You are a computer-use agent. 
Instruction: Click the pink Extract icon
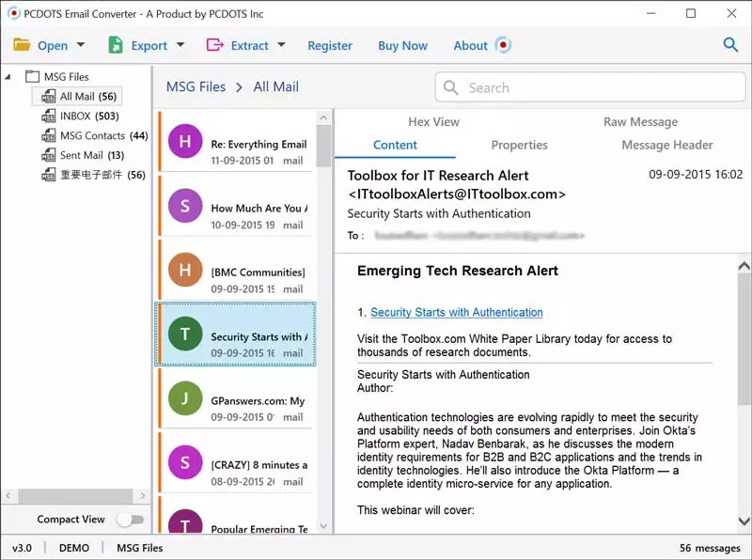pos(215,45)
